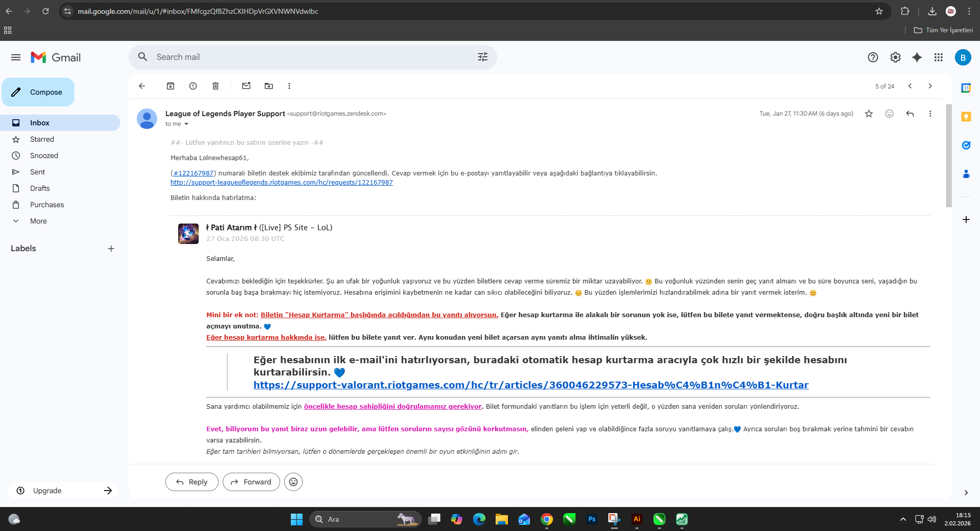980x531 pixels.
Task: Click the Forward button below the email
Action: pyautogui.click(x=251, y=482)
